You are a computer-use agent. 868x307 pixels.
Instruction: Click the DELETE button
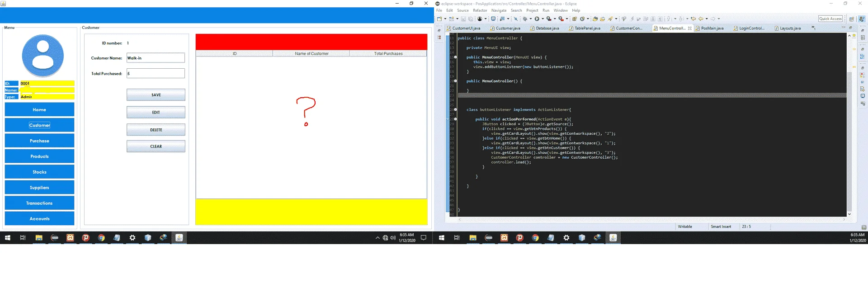(x=156, y=130)
